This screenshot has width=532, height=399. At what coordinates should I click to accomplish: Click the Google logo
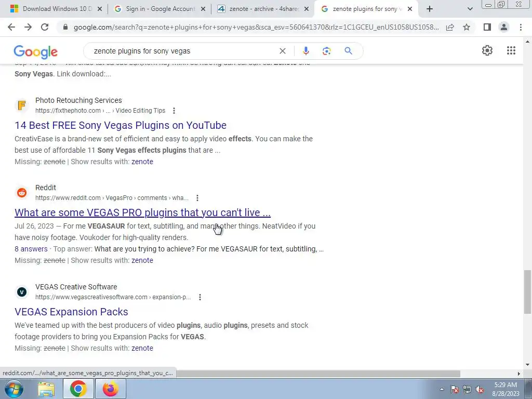coord(36,52)
